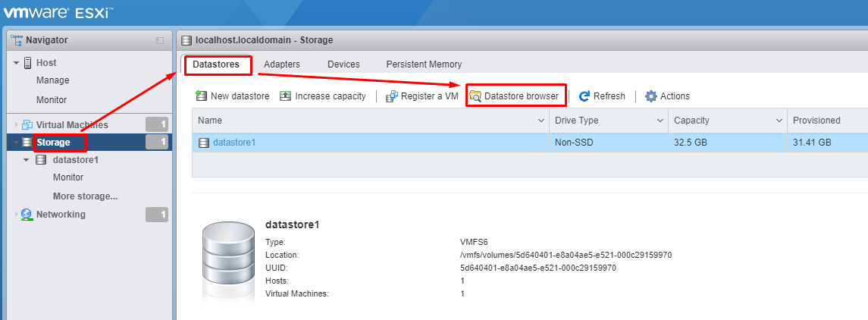This screenshot has height=320, width=868.
Task: Open the Capacity column dropdown
Action: click(x=779, y=121)
